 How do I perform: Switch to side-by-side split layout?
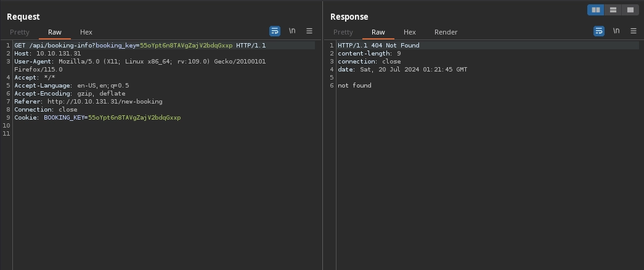tap(595, 10)
